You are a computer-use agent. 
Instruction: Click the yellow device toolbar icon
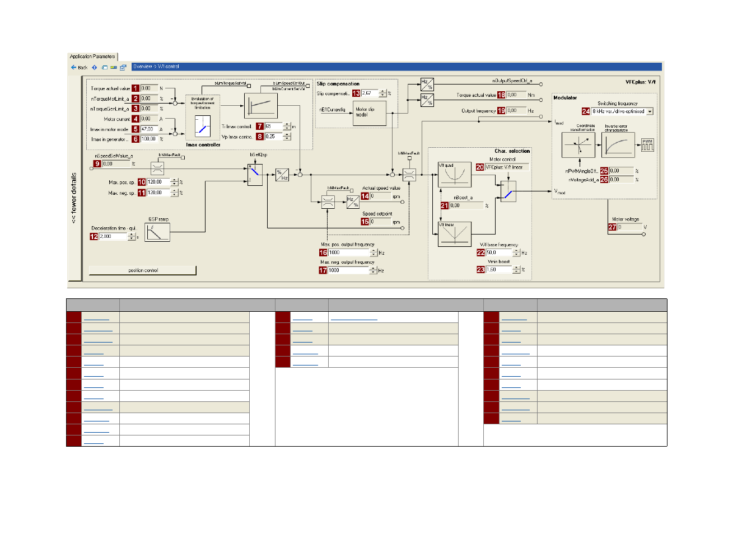(114, 67)
